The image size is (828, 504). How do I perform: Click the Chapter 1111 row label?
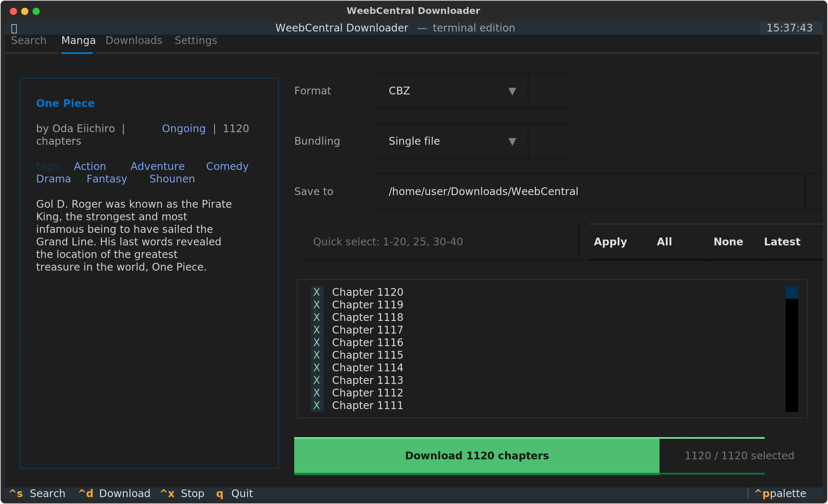pos(368,405)
